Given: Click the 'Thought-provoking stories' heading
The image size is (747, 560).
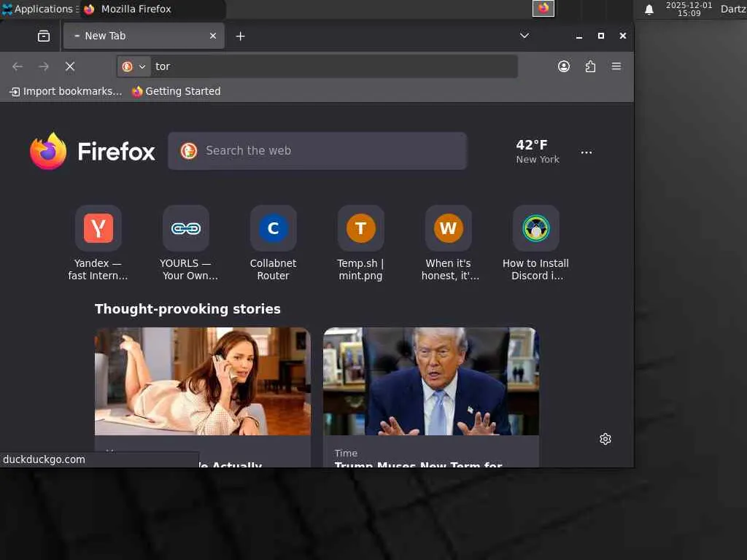Looking at the screenshot, I should coord(187,309).
